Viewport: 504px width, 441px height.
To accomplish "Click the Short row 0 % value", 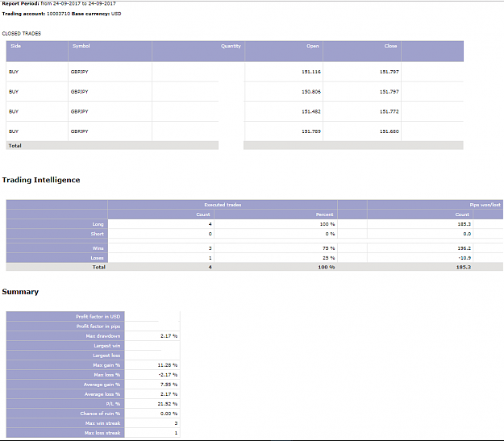I will pos(330,234).
